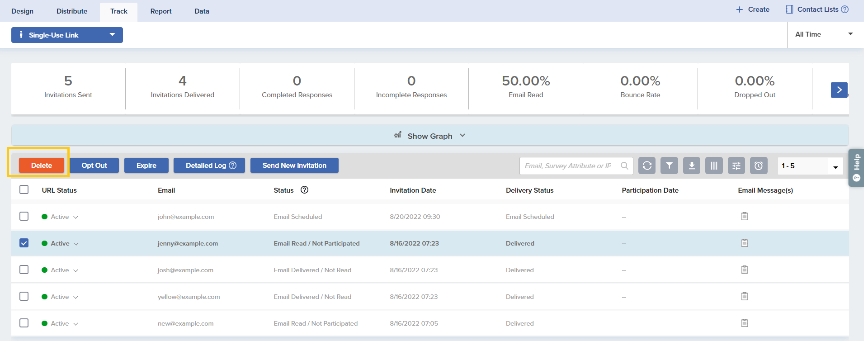View email message icon for john@example.com
Screen dimensions: 868x341
pyautogui.click(x=745, y=216)
